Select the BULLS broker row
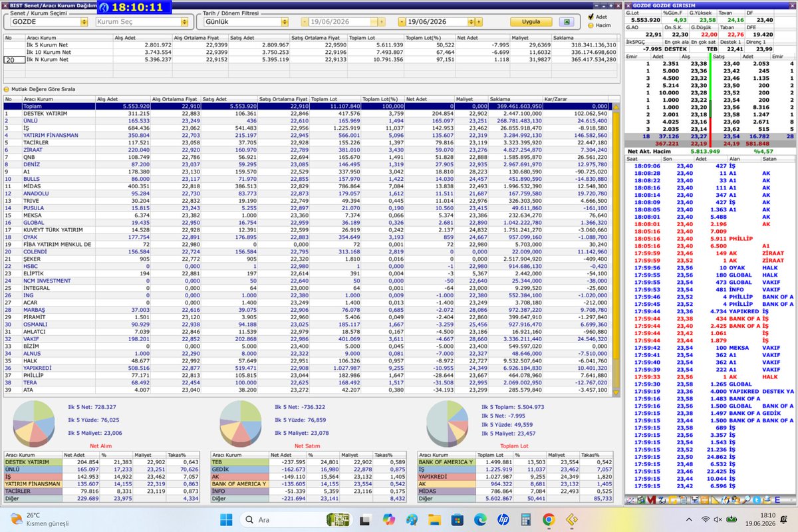 click(x=306, y=179)
